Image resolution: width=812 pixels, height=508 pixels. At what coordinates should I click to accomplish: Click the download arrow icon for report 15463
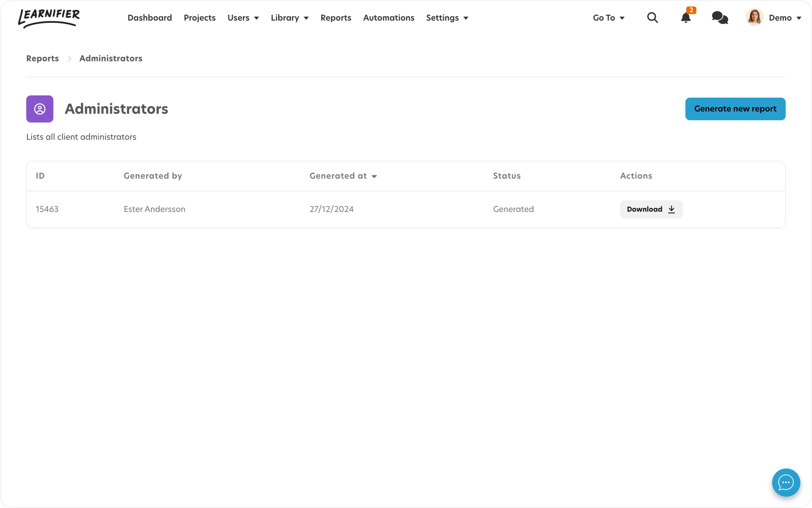671,209
